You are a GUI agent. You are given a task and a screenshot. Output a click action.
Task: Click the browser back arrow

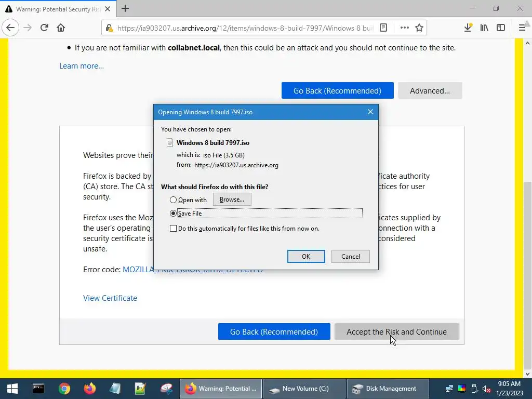click(x=10, y=28)
